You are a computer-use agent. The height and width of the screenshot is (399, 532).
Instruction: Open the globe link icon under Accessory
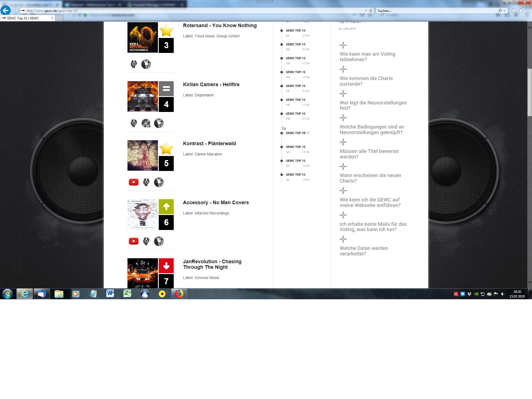point(159,241)
